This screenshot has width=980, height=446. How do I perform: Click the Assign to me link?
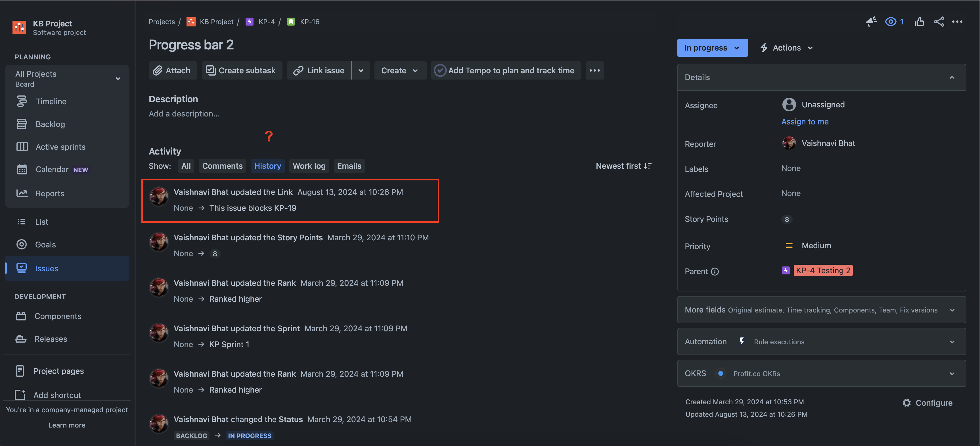tap(805, 122)
